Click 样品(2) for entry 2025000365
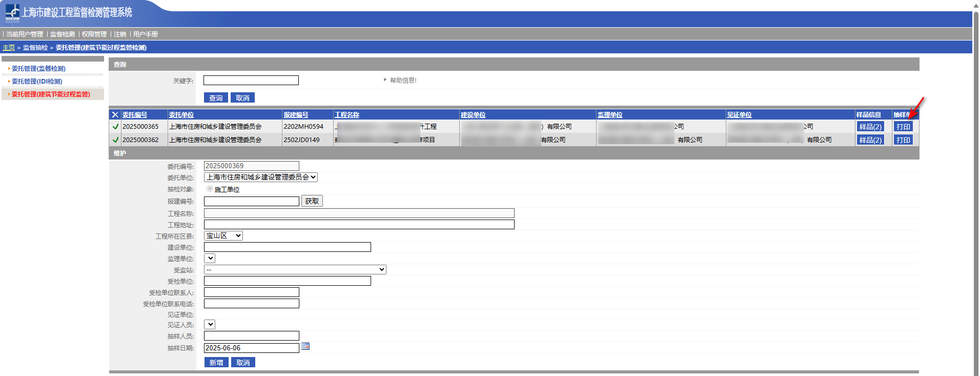This screenshot has width=980, height=376. (870, 127)
